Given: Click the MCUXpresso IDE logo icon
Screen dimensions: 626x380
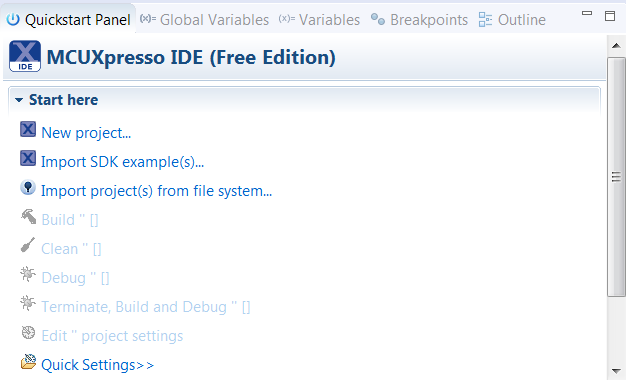Looking at the screenshot, I should pos(25,56).
